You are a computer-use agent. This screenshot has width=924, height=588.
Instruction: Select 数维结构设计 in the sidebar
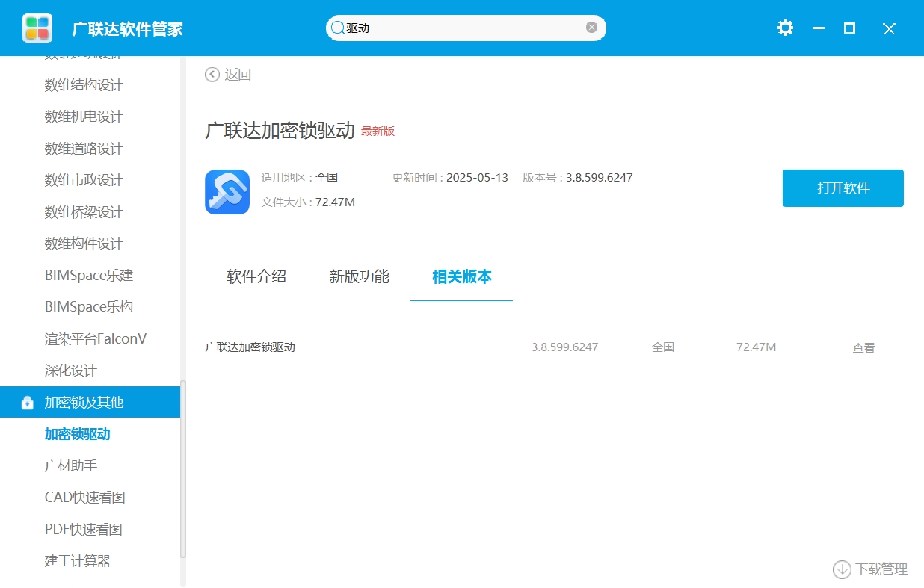(x=84, y=85)
